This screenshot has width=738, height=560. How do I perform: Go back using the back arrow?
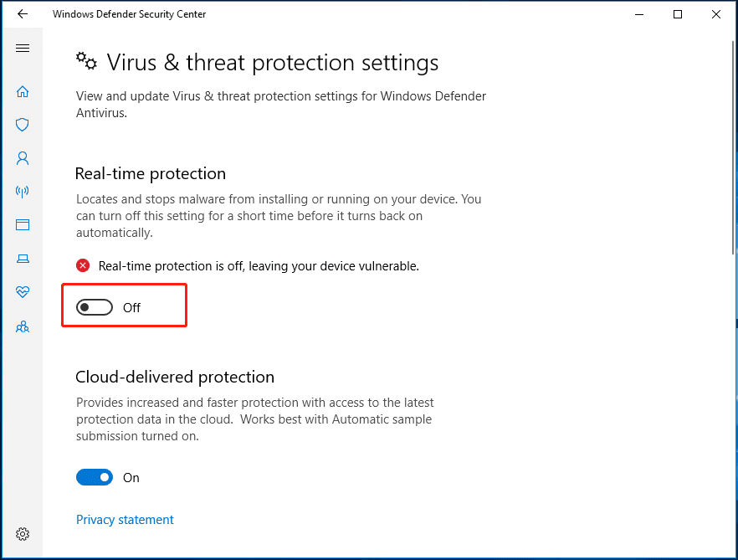tap(23, 14)
